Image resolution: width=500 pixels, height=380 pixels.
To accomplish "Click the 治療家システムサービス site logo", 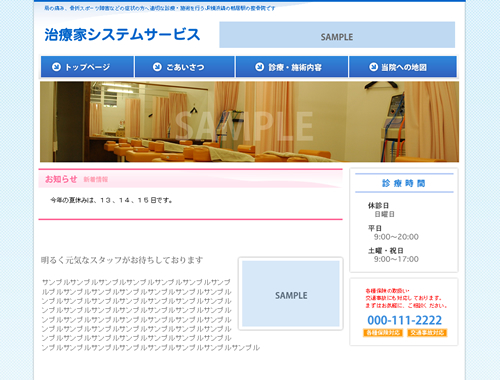I will [122, 35].
